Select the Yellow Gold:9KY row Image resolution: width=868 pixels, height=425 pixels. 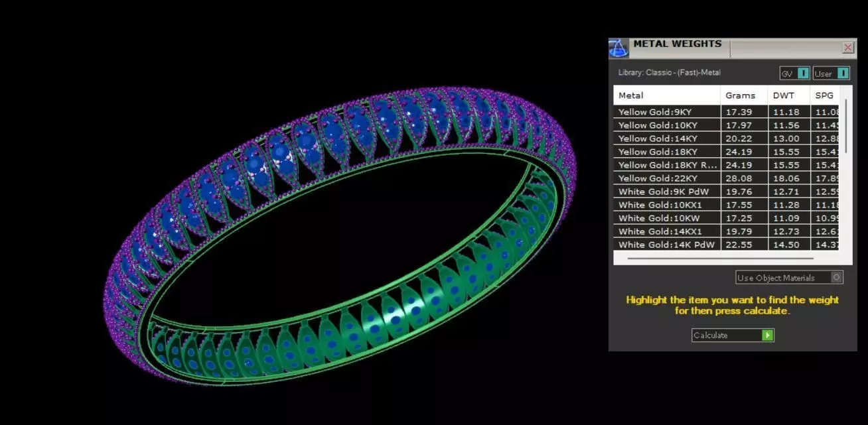(727, 112)
